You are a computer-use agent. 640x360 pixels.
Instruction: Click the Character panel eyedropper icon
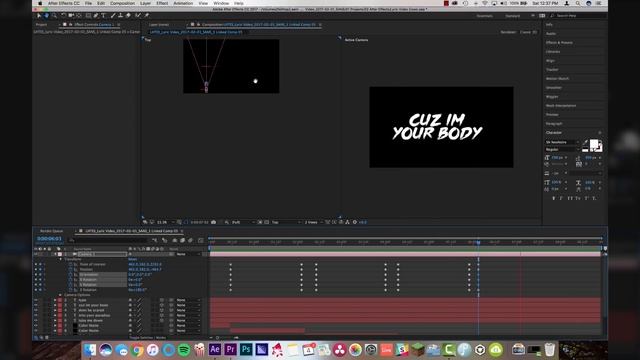click(x=585, y=142)
